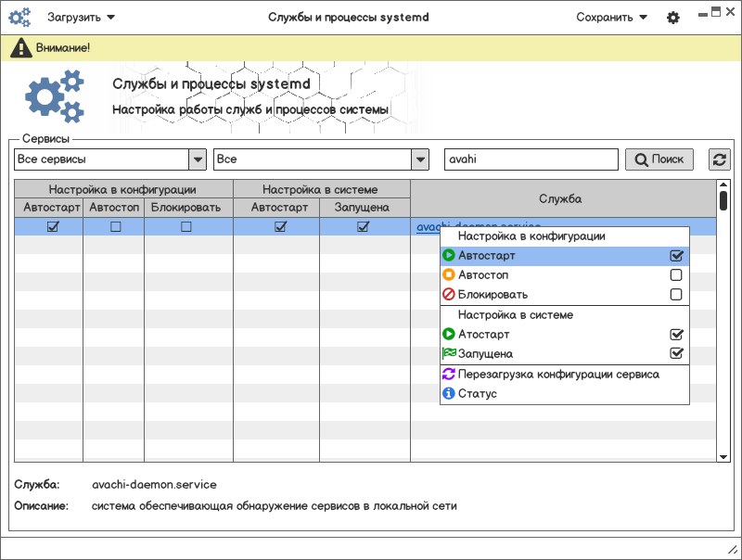Expand the Все filter dropdown
The width and height of the screenshot is (742, 560).
click(420, 159)
